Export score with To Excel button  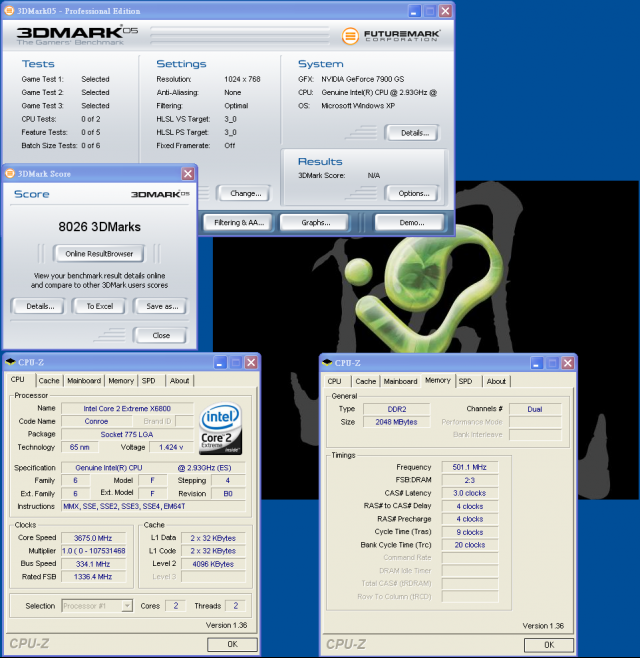[99, 306]
